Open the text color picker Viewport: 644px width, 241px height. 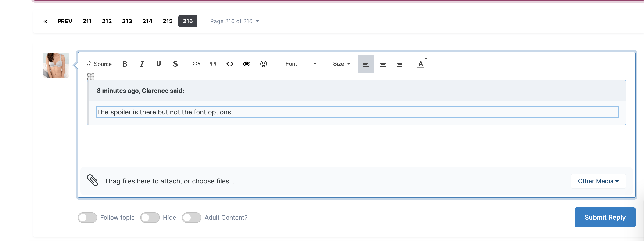point(422,64)
